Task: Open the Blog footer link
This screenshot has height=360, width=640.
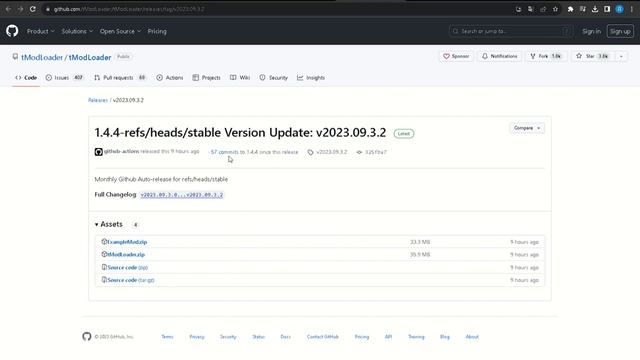Action: point(444,337)
